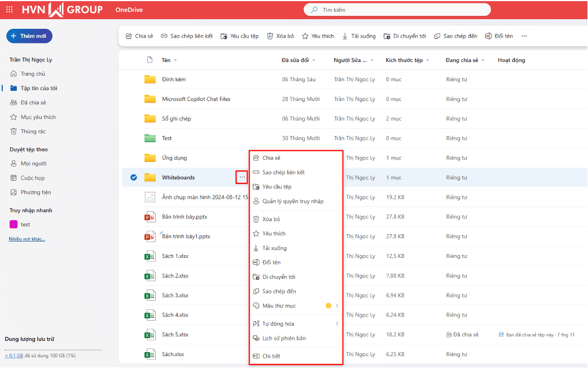Choose Lịch sử phiên bản in context menu

click(296, 338)
